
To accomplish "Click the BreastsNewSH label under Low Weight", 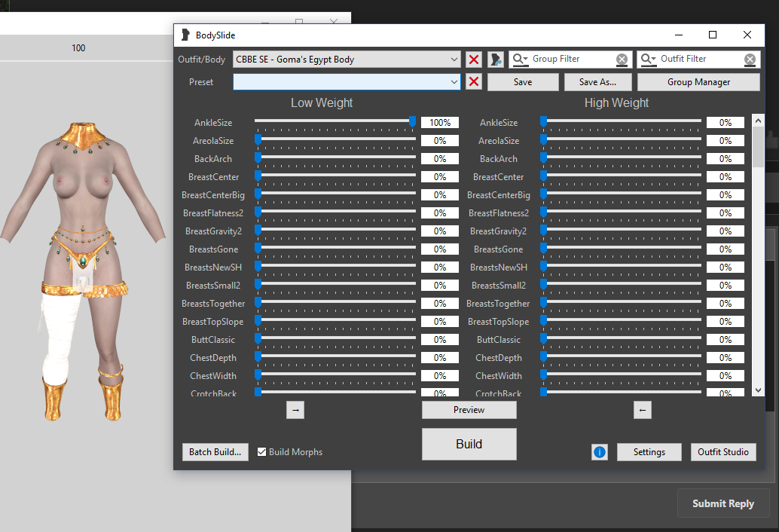I will [x=213, y=268].
